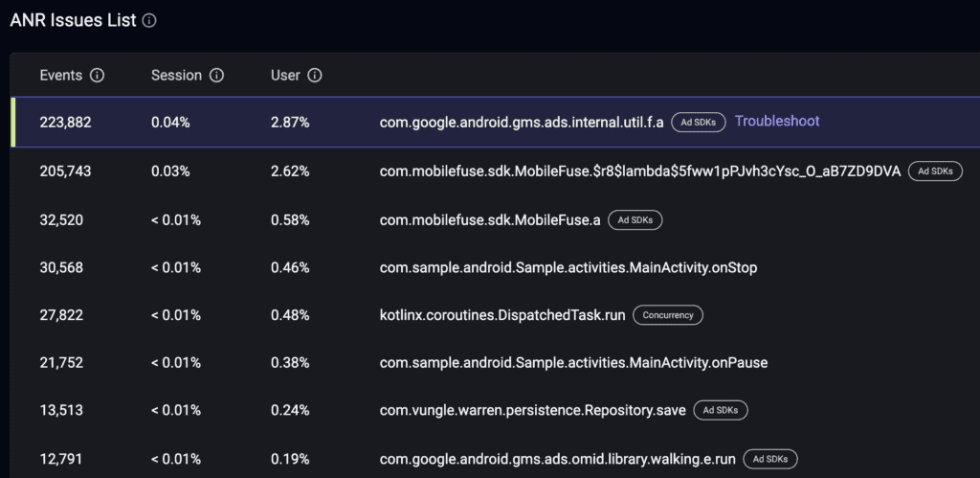Image resolution: width=980 pixels, height=478 pixels.
Task: Click the 2.62% user value
Action: (290, 171)
